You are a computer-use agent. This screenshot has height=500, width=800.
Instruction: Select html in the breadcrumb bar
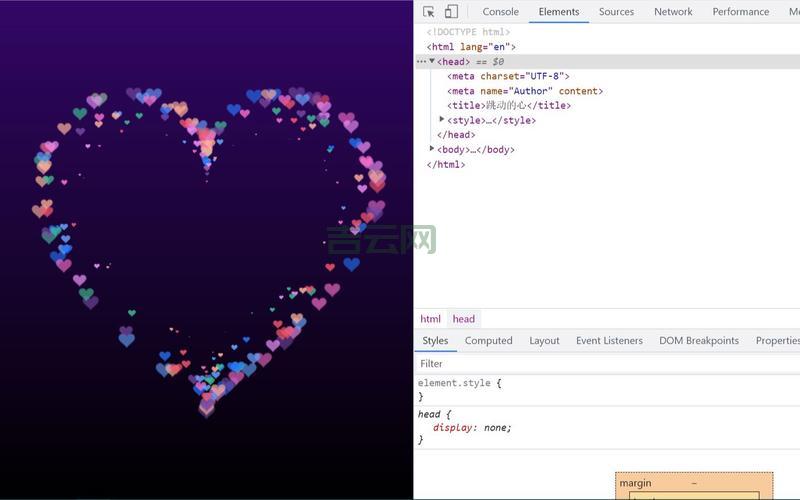[430, 319]
